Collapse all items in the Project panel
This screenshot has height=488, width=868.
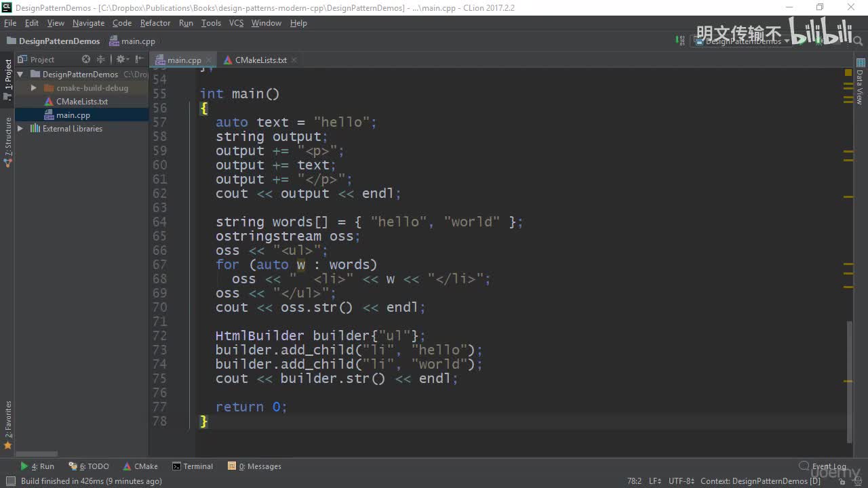pos(101,60)
